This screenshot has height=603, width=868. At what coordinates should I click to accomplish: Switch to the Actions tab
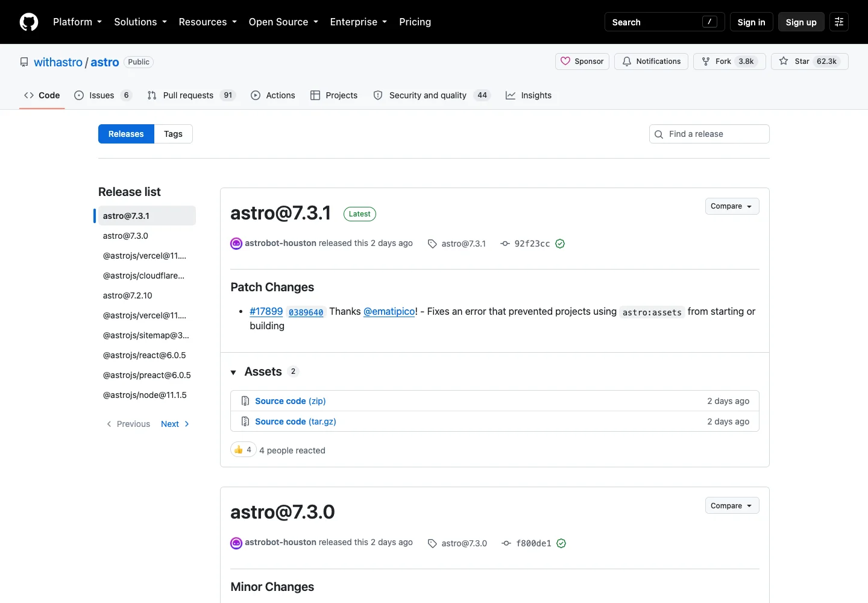pos(273,95)
